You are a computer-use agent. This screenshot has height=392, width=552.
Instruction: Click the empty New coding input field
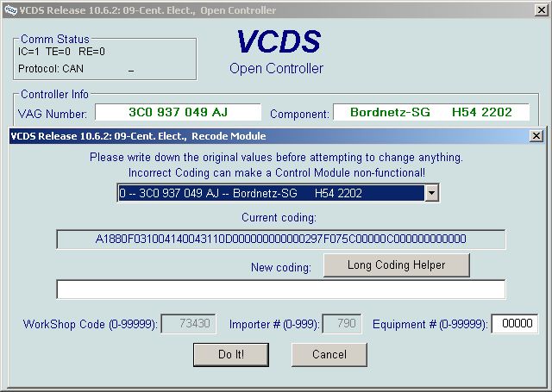pyautogui.click(x=281, y=289)
